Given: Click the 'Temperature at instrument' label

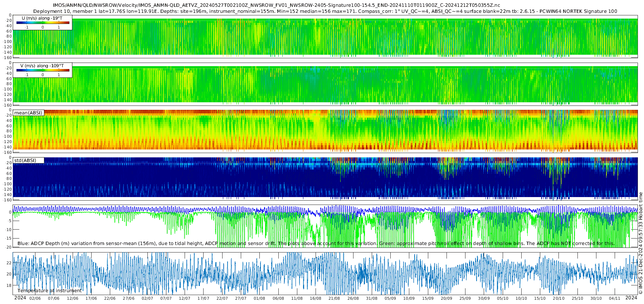Looking at the screenshot, I should tap(49, 291).
